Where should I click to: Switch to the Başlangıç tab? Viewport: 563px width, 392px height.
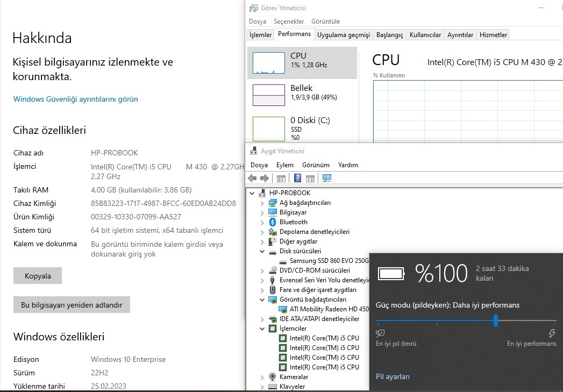(x=389, y=35)
